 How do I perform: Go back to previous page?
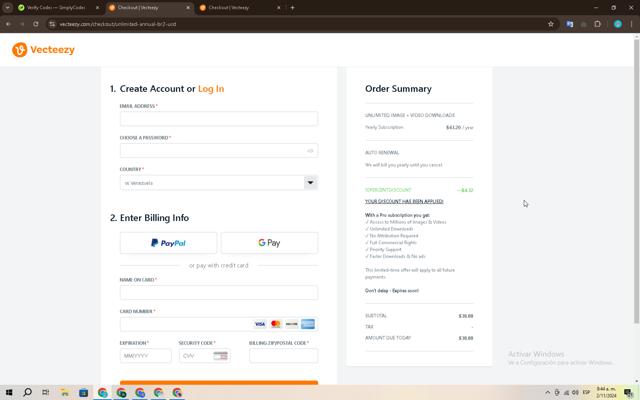[8, 24]
